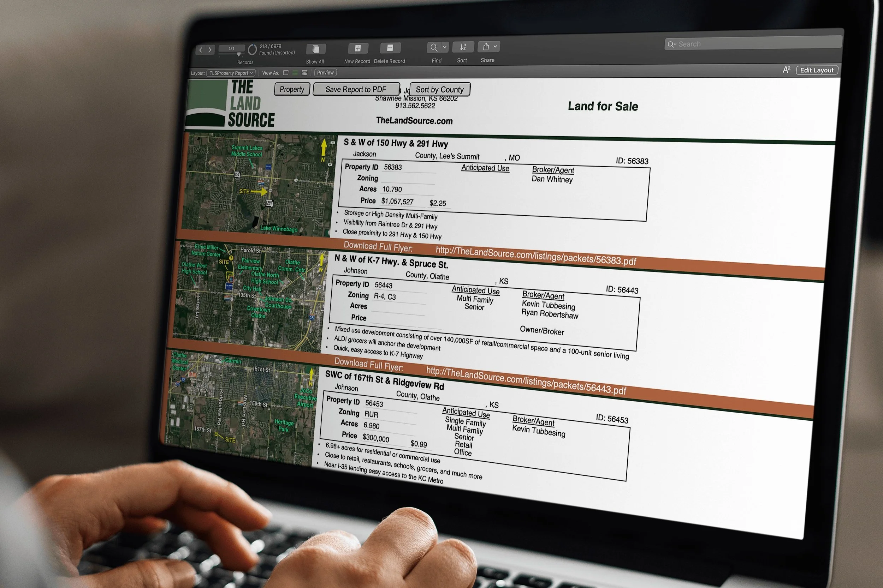Expand the Share options arrow
This screenshot has height=588, width=883.
[495, 47]
